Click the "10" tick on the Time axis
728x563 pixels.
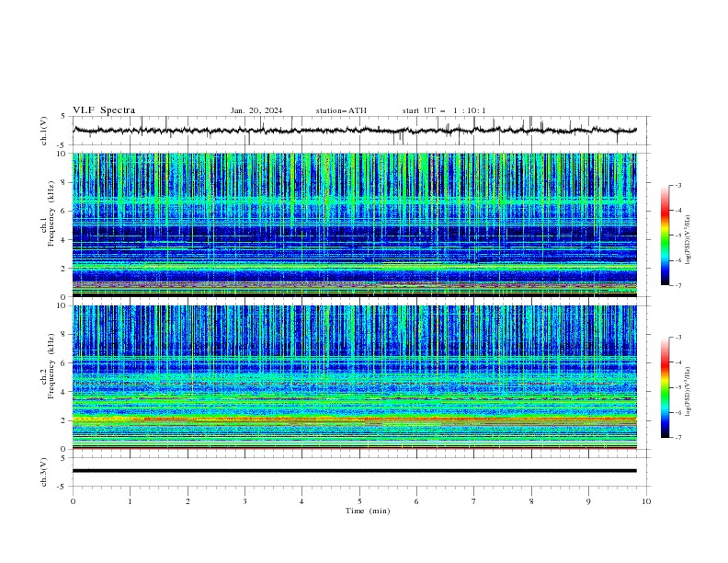coord(646,501)
